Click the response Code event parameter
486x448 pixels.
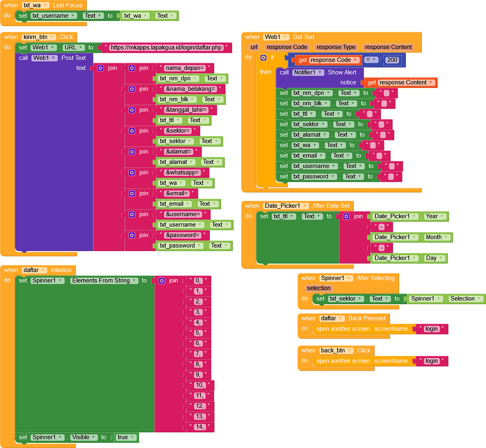pyautogui.click(x=287, y=47)
